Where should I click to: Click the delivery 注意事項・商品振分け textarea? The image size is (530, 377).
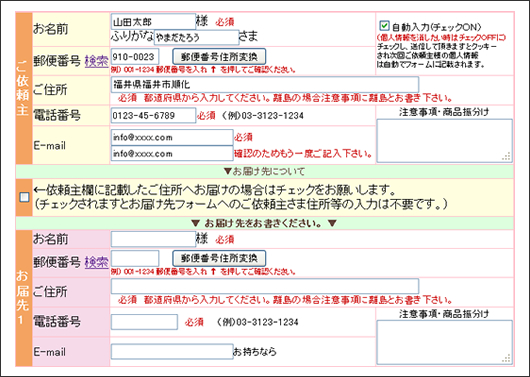pyautogui.click(x=444, y=343)
